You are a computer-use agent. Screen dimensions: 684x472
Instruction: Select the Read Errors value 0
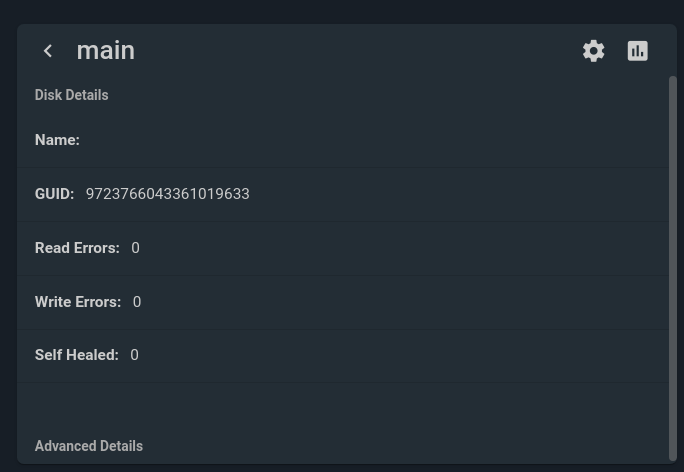coord(135,248)
